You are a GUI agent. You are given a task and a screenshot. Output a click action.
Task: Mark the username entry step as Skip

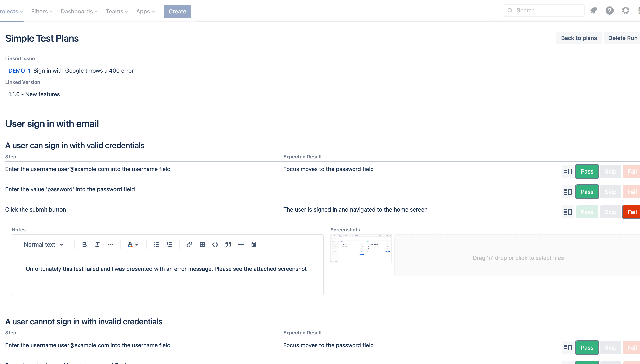pos(610,171)
